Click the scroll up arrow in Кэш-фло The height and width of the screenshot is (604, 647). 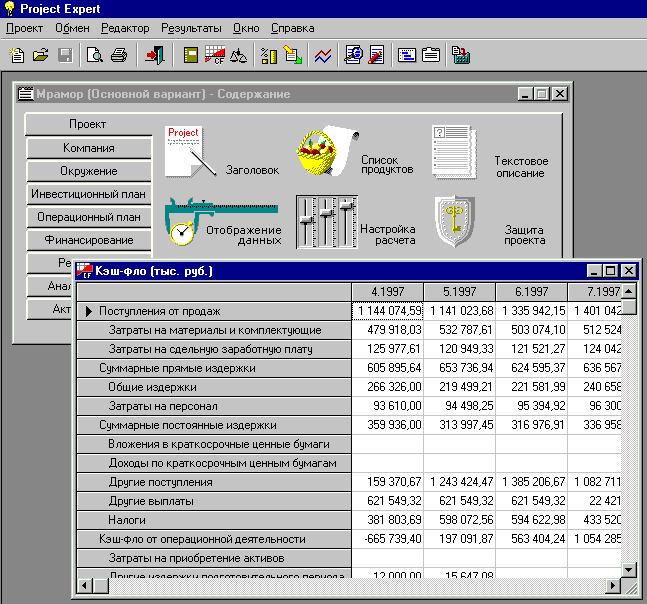pyautogui.click(x=628, y=291)
